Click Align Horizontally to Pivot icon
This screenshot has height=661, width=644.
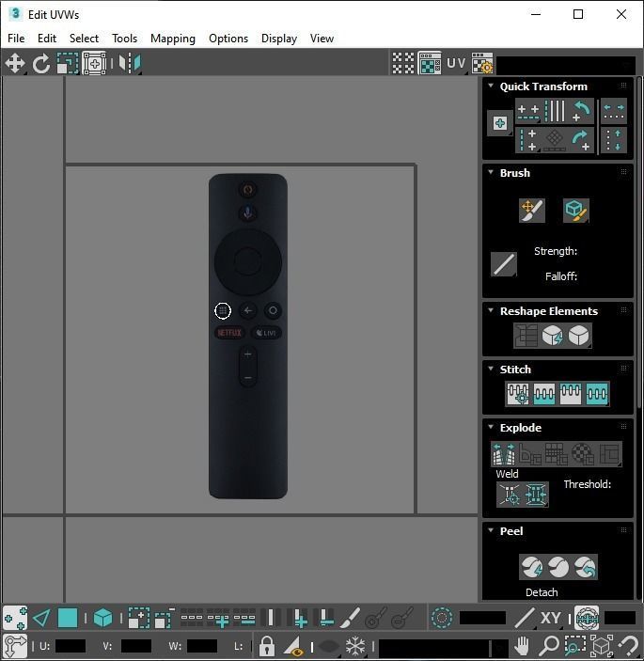(528, 111)
